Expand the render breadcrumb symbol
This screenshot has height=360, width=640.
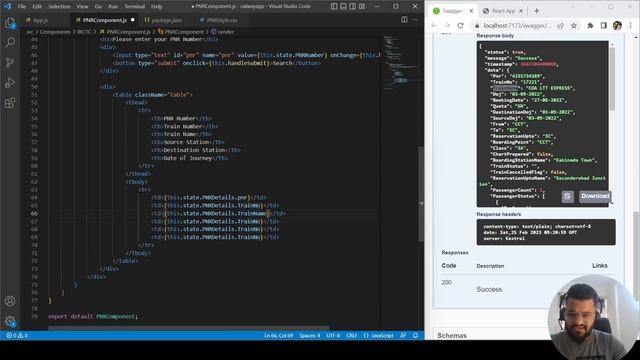coord(222,31)
